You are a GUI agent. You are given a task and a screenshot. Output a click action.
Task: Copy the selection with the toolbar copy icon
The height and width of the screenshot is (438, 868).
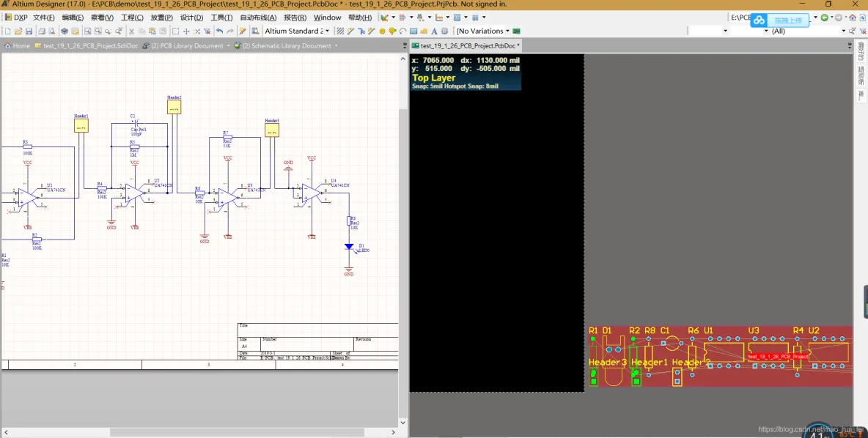pos(141,31)
